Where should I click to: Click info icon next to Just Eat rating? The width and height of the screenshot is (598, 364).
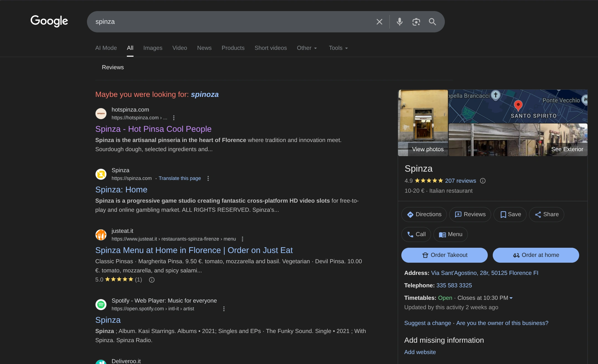(x=152, y=280)
